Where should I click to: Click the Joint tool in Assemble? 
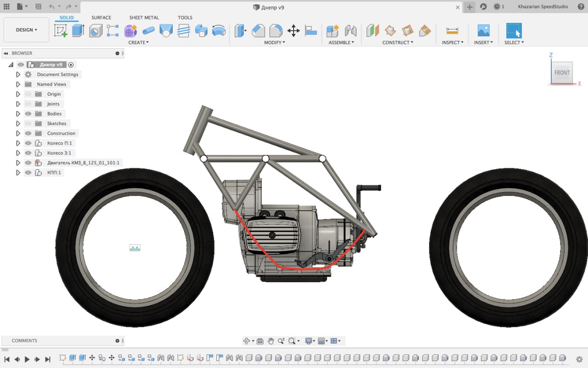[351, 31]
